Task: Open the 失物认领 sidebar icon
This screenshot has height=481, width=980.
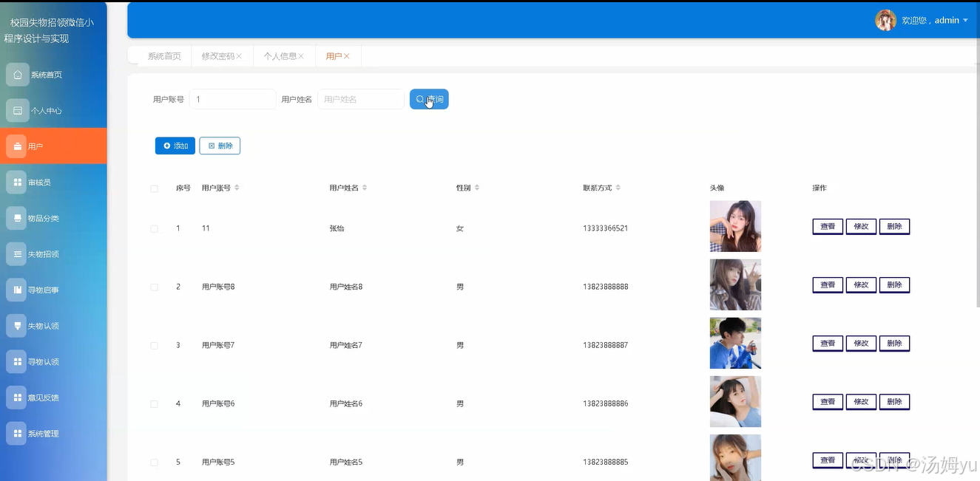Action: pyautogui.click(x=17, y=326)
